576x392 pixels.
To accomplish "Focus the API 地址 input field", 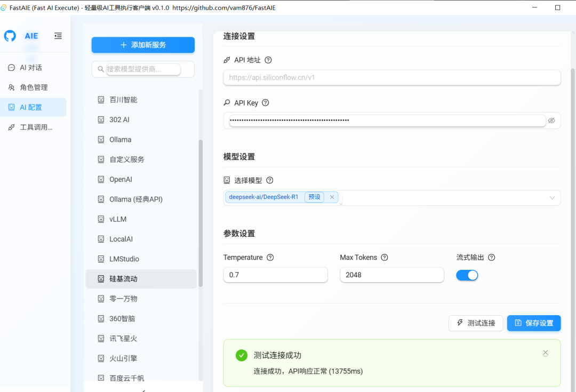I will 391,77.
